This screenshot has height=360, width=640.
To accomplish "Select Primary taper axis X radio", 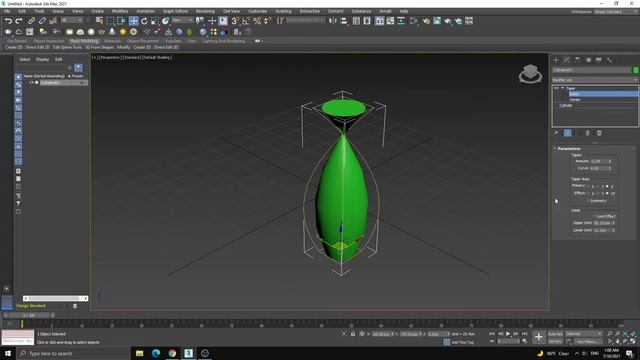I will [x=589, y=186].
